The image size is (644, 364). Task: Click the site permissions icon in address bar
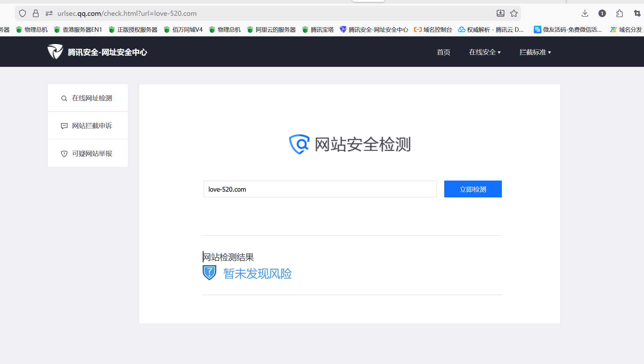coord(49,13)
